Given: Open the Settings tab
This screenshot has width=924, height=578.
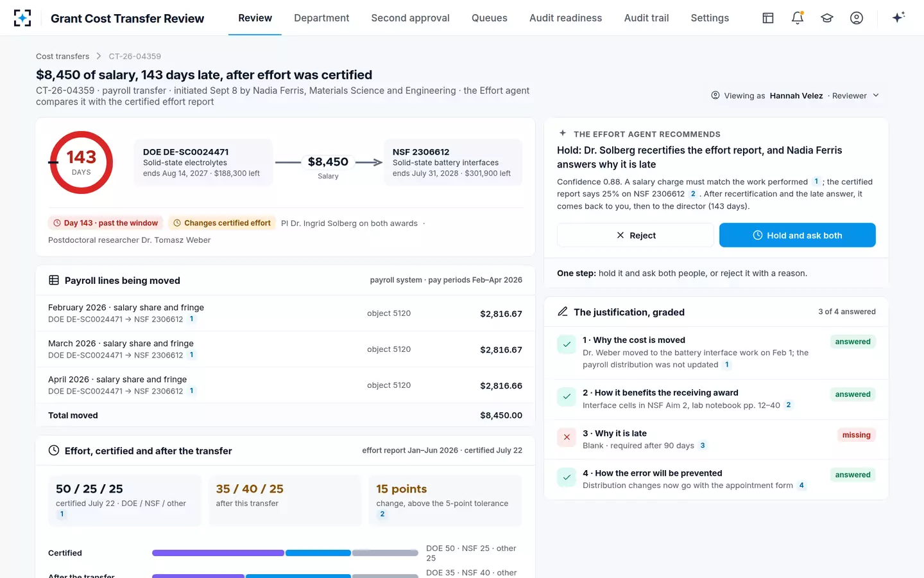Looking at the screenshot, I should [710, 18].
